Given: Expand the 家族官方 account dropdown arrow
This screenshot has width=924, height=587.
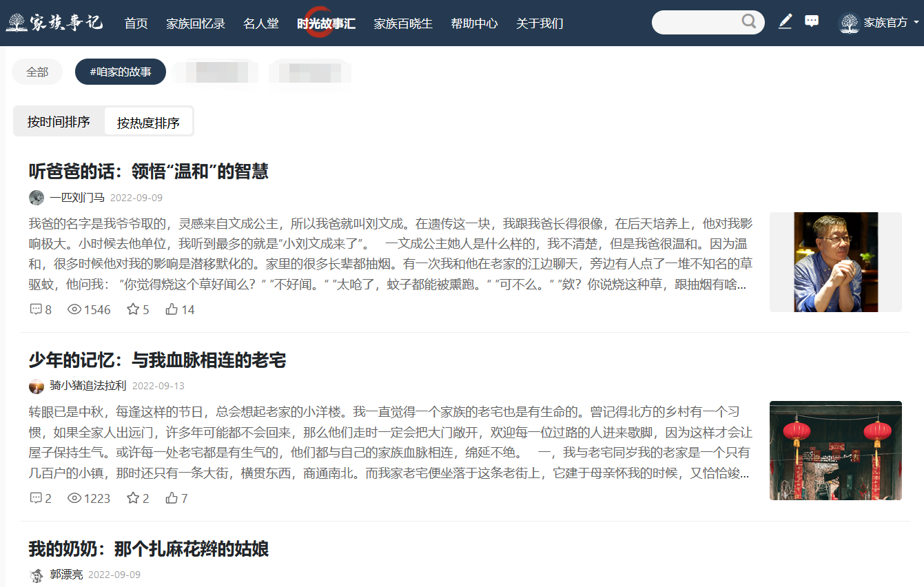Looking at the screenshot, I should pyautogui.click(x=916, y=23).
